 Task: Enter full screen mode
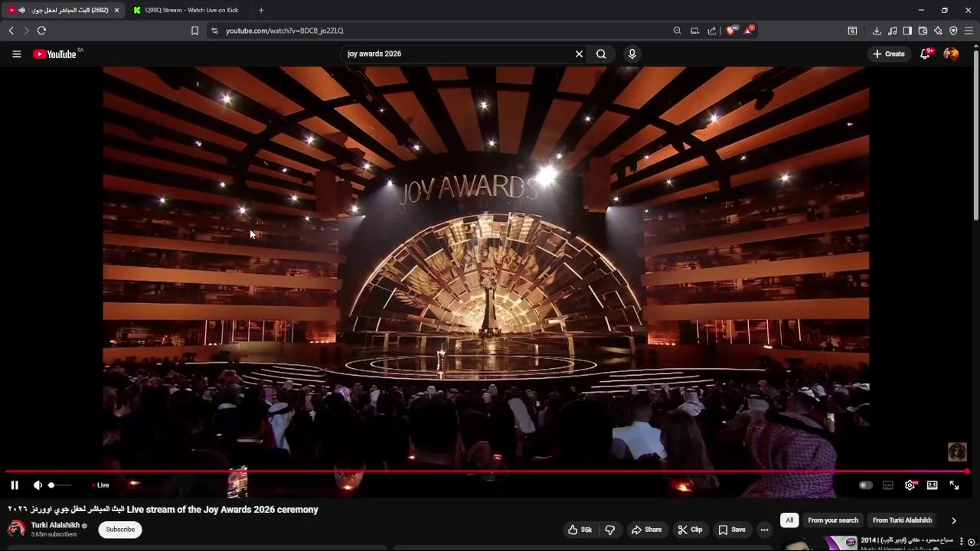[954, 485]
